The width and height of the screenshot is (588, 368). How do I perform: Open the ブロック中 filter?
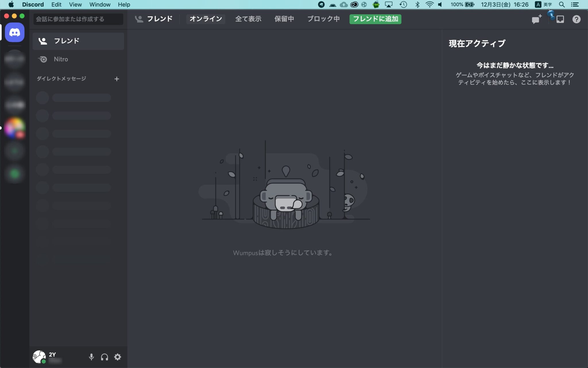tap(323, 19)
